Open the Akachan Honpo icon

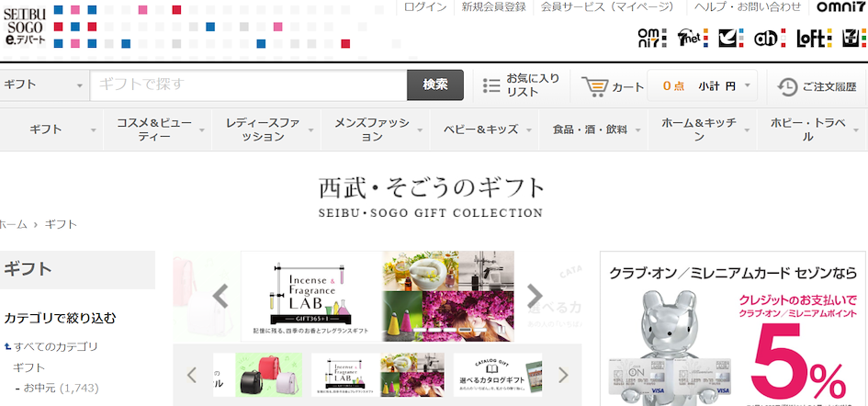770,39
